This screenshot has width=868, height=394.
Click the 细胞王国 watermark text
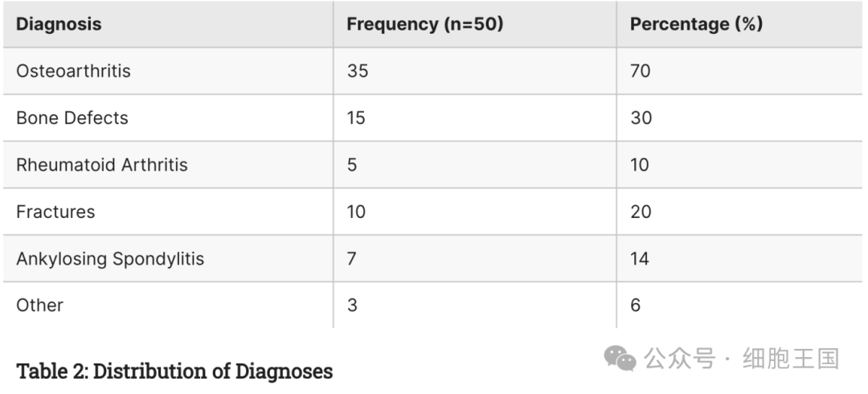coord(791,359)
